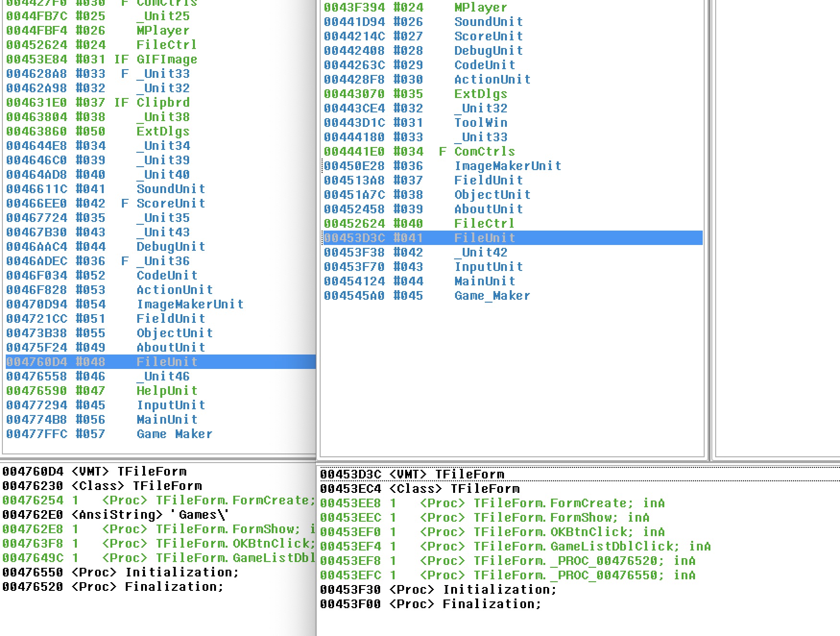Click the 00476550 Initialization proc line

[x=120, y=572]
